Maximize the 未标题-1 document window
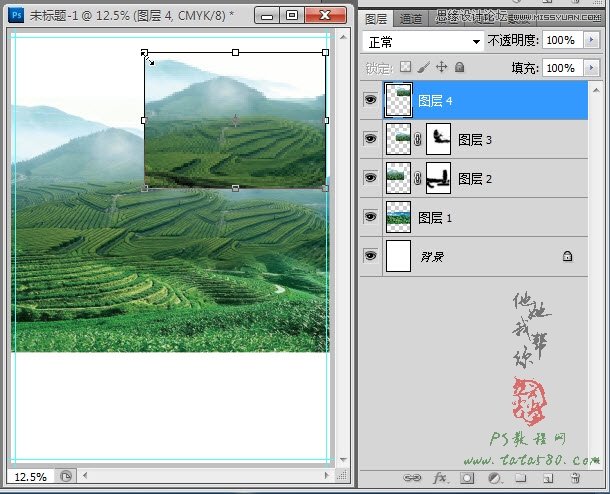The image size is (610, 494). [292, 16]
